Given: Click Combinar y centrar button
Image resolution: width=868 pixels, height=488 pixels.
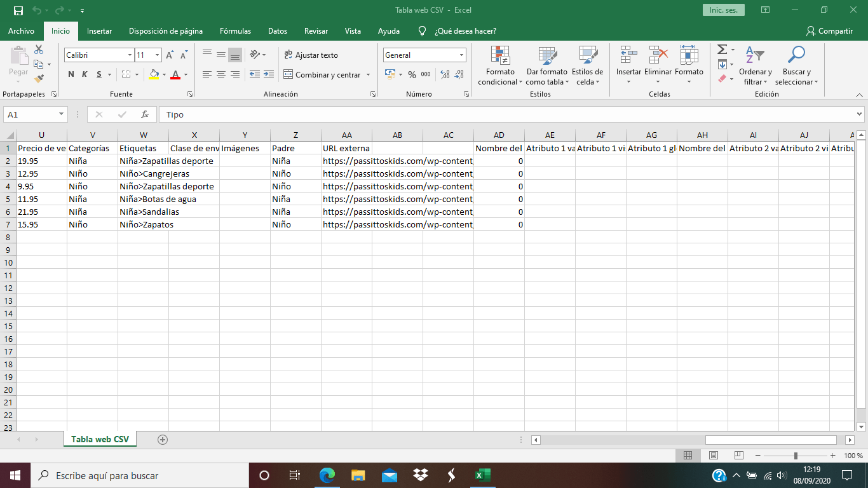Looking at the screenshot, I should click(322, 75).
